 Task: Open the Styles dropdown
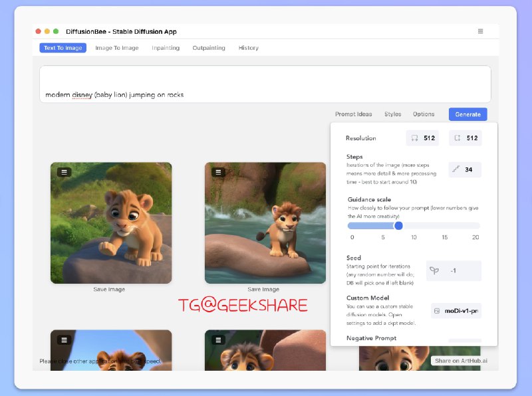pos(392,114)
